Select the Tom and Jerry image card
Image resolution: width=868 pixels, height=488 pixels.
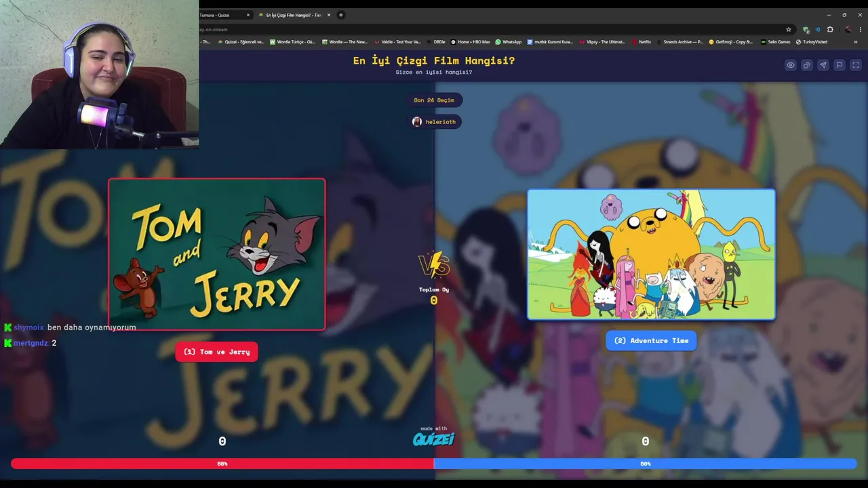217,254
